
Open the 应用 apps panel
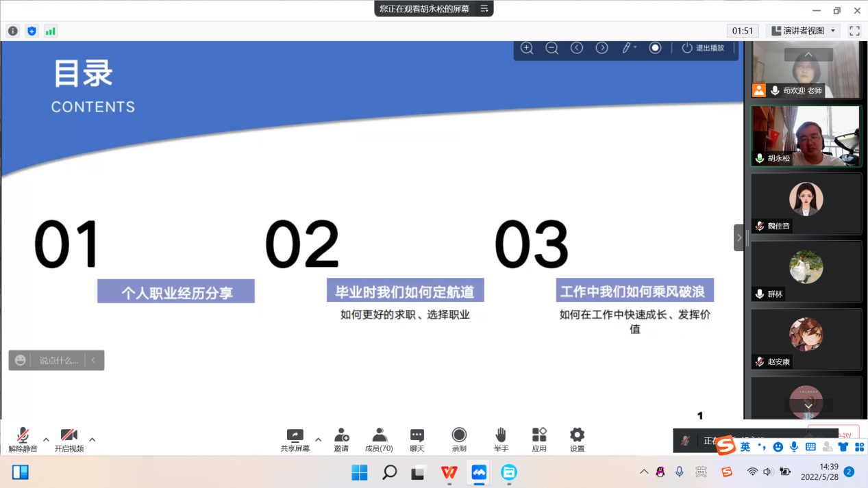pos(539,439)
